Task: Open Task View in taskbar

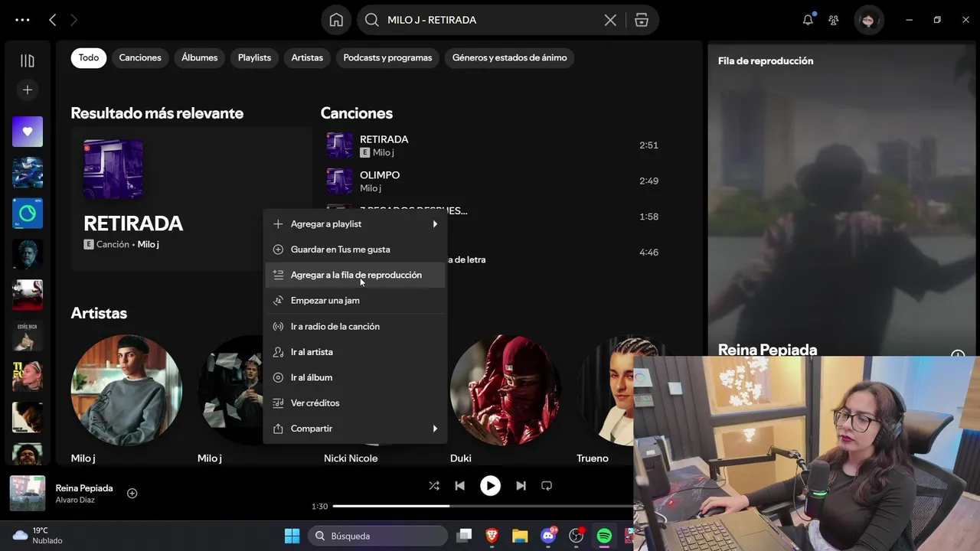Action: [x=464, y=536]
